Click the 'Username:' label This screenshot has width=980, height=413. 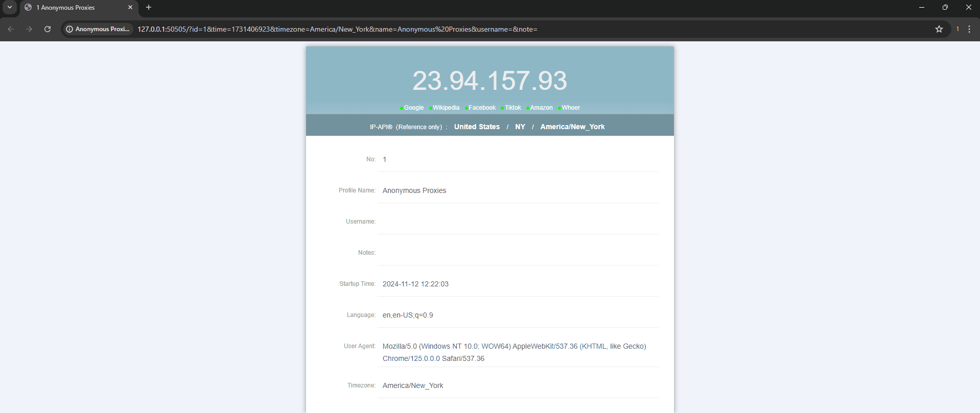tap(361, 222)
